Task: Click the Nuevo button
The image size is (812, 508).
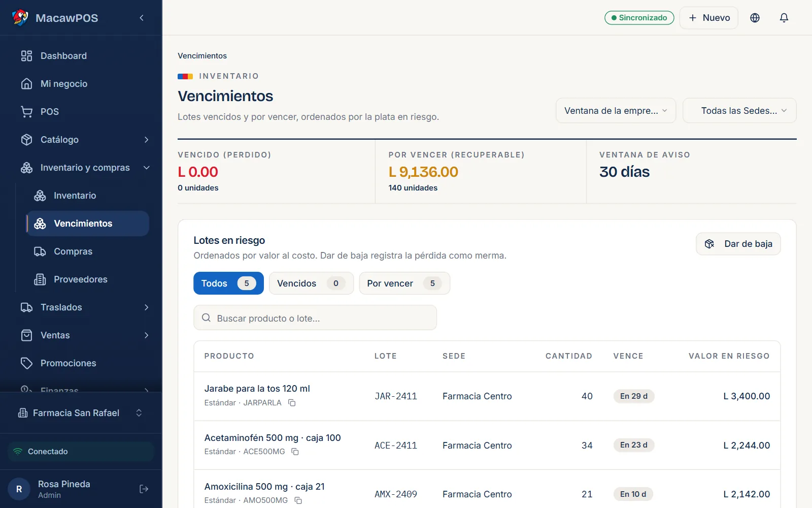Action: pyautogui.click(x=709, y=18)
